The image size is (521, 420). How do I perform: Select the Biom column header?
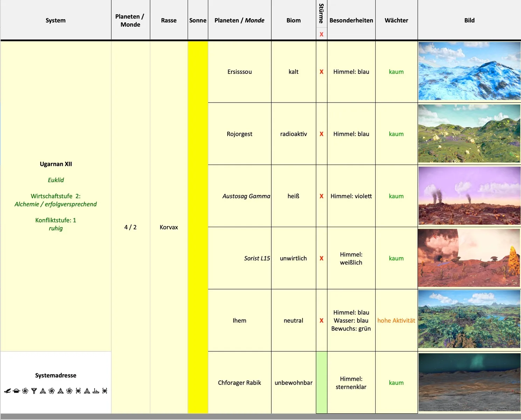[293, 20]
